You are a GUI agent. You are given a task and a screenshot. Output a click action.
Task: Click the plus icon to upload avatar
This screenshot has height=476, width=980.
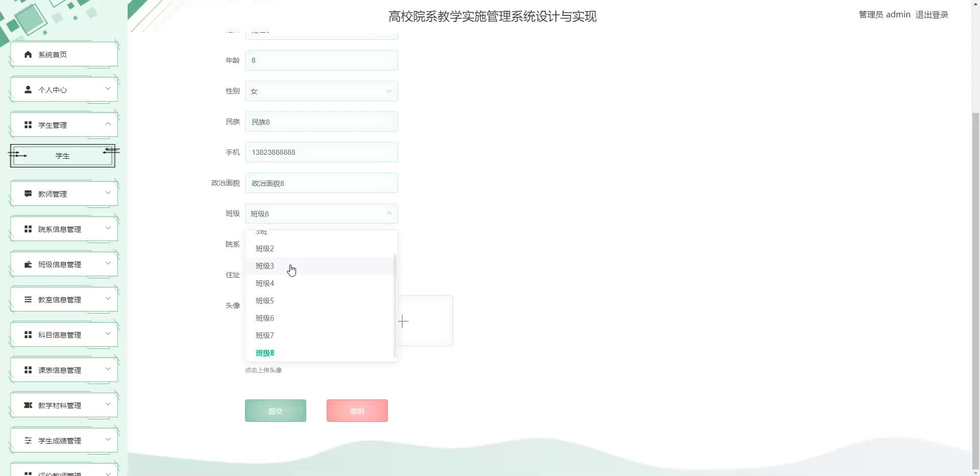(403, 321)
